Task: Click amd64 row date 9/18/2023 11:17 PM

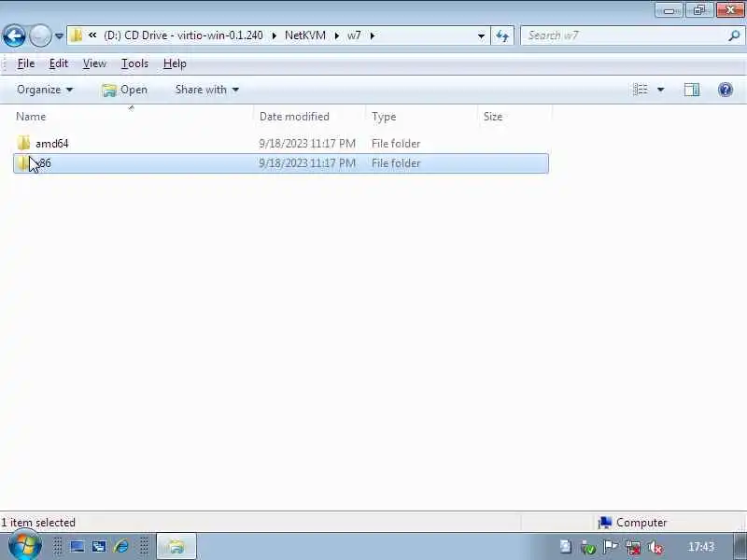Action: click(x=307, y=144)
